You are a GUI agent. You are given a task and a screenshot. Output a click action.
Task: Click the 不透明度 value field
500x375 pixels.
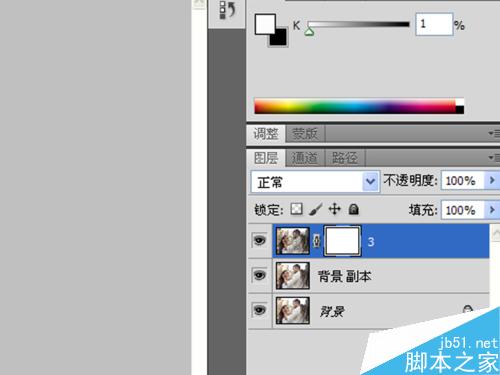coord(462,181)
